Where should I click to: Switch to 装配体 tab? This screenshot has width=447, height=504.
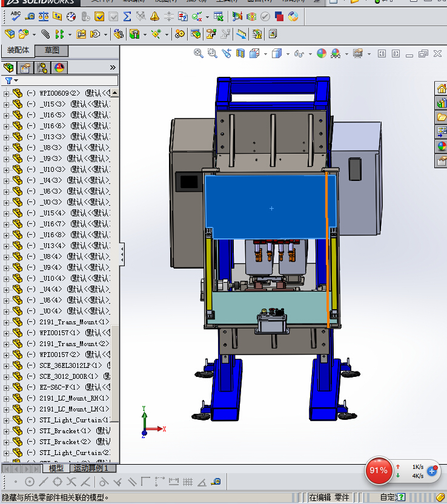[18, 50]
